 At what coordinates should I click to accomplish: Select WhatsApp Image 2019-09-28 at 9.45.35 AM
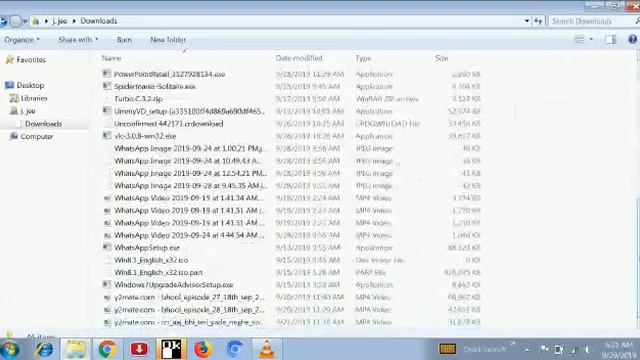190,186
